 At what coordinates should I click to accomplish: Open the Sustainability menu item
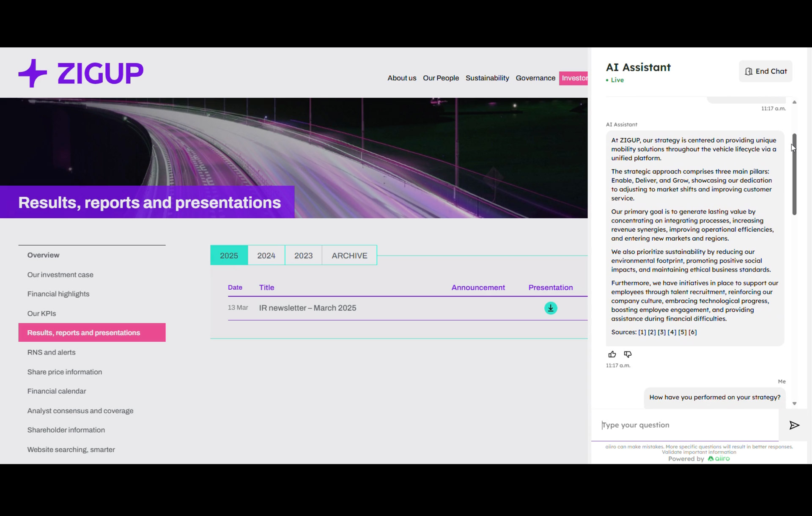point(487,78)
